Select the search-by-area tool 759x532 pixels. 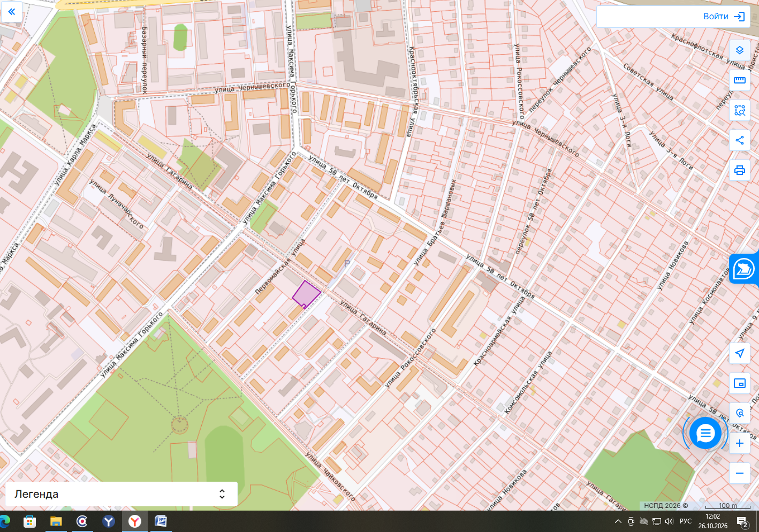click(x=740, y=110)
